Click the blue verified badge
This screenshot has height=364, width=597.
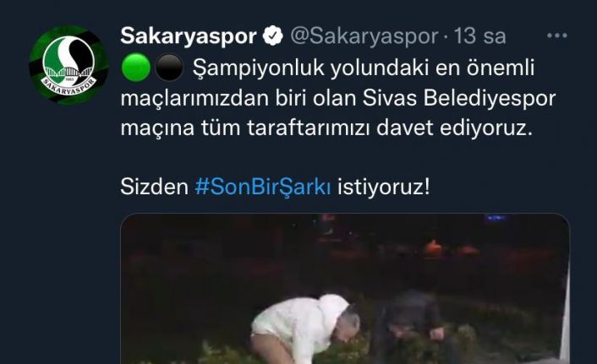(273, 35)
